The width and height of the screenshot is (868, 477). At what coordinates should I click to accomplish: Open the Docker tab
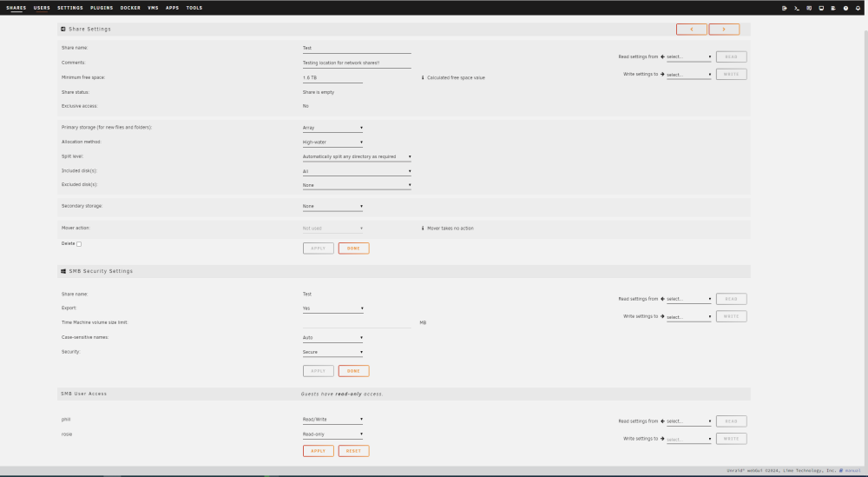(x=130, y=8)
